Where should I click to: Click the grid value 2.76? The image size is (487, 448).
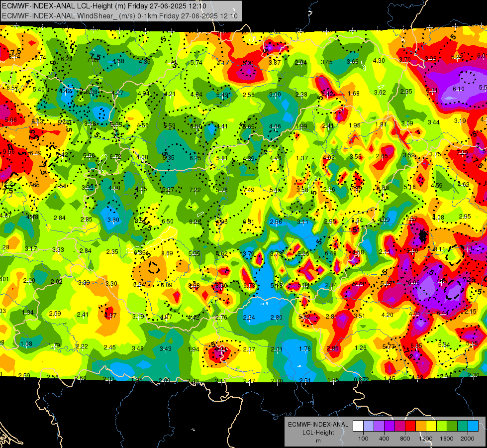(x=221, y=318)
